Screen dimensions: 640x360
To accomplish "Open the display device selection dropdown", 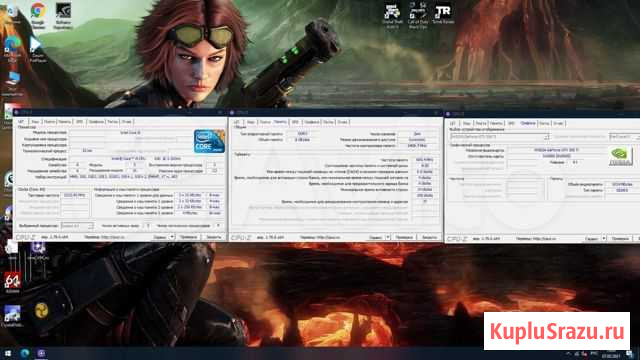I will pyautogui.click(x=500, y=137).
